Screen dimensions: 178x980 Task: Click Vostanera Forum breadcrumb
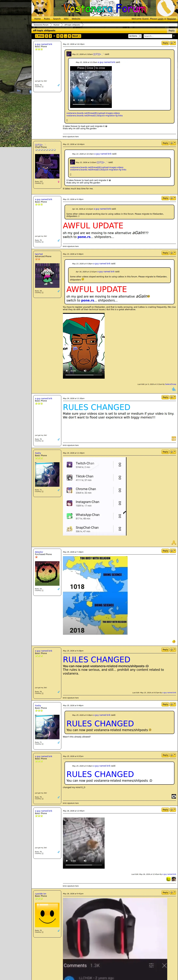point(41,25)
